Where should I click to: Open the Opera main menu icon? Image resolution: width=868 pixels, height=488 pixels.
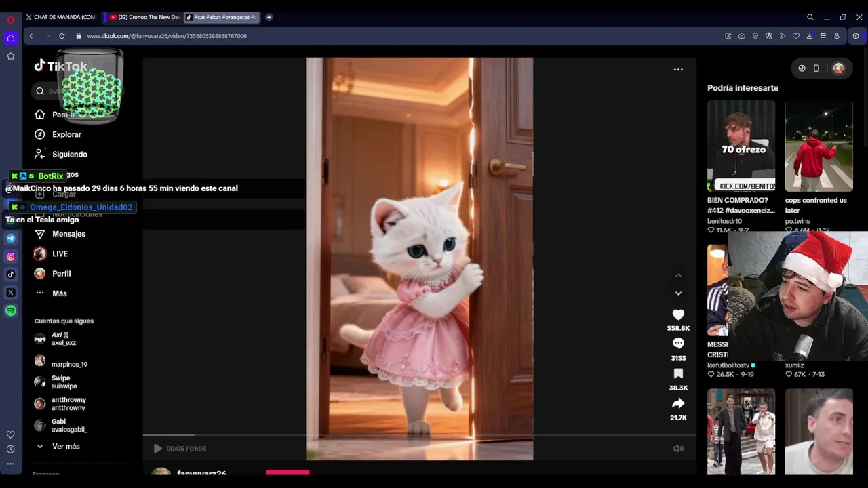click(x=11, y=20)
